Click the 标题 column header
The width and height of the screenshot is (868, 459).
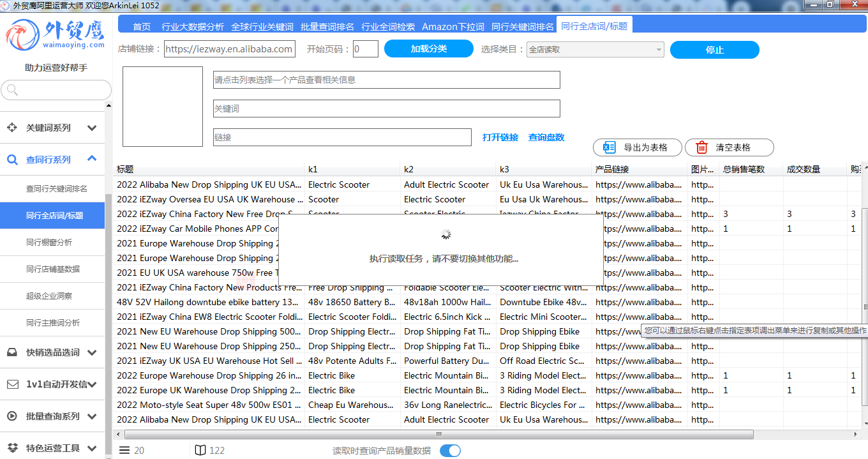tap(209, 170)
